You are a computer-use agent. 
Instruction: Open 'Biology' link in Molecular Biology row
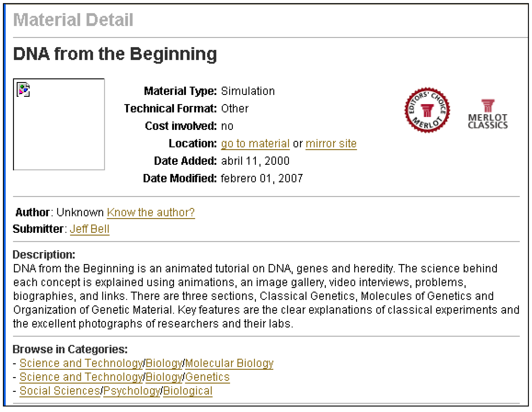click(164, 363)
